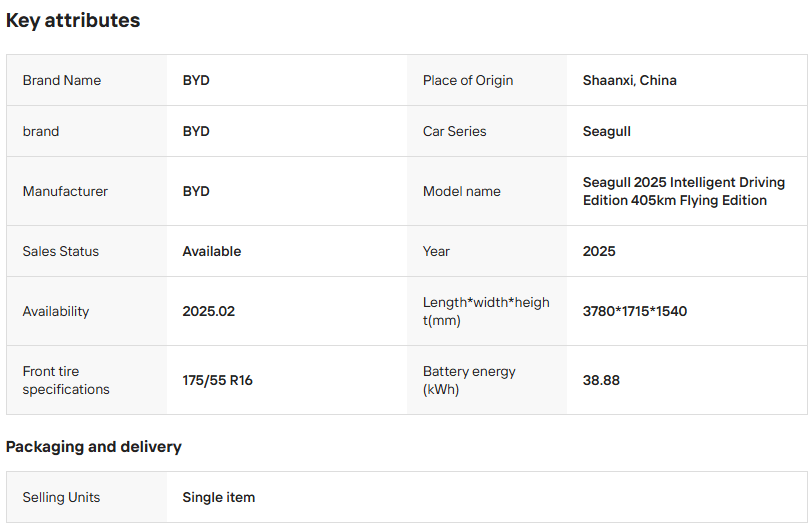The image size is (812, 527).
Task: Click the 'Battery energy (kWh)' label
Action: click(x=469, y=380)
